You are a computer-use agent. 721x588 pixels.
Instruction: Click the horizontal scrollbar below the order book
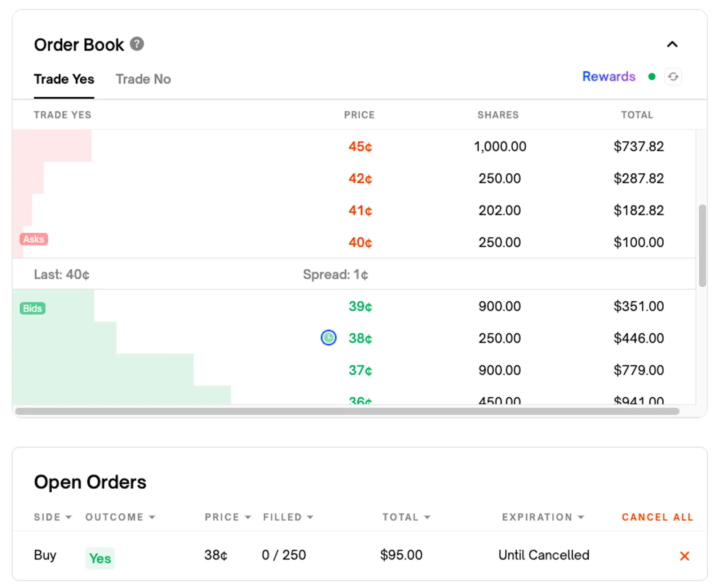pyautogui.click(x=347, y=411)
